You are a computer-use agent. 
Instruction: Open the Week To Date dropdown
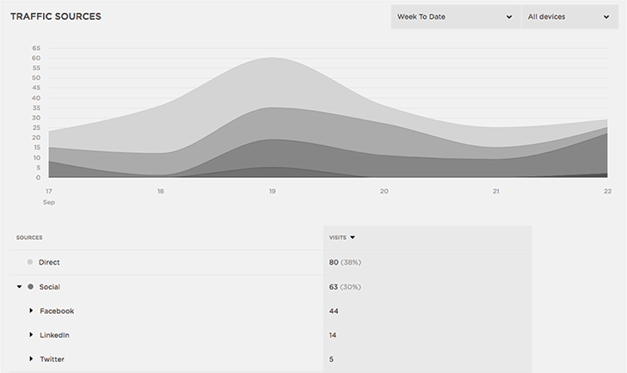pyautogui.click(x=456, y=17)
